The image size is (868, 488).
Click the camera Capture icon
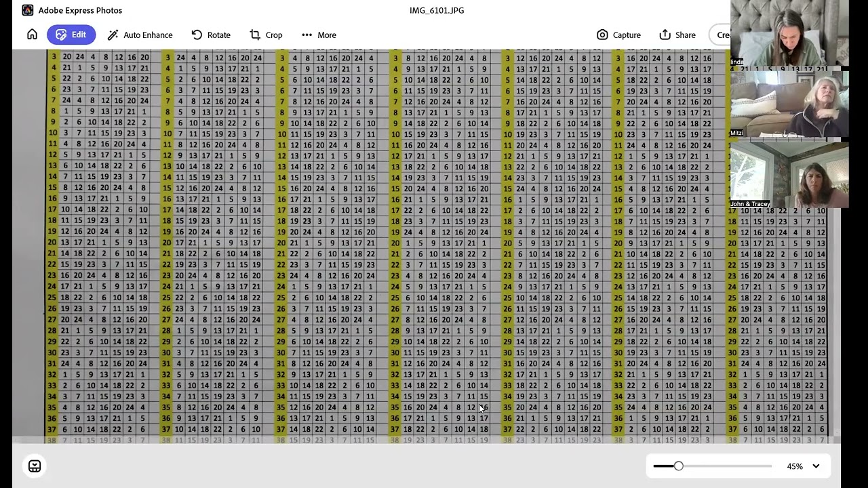click(x=602, y=35)
